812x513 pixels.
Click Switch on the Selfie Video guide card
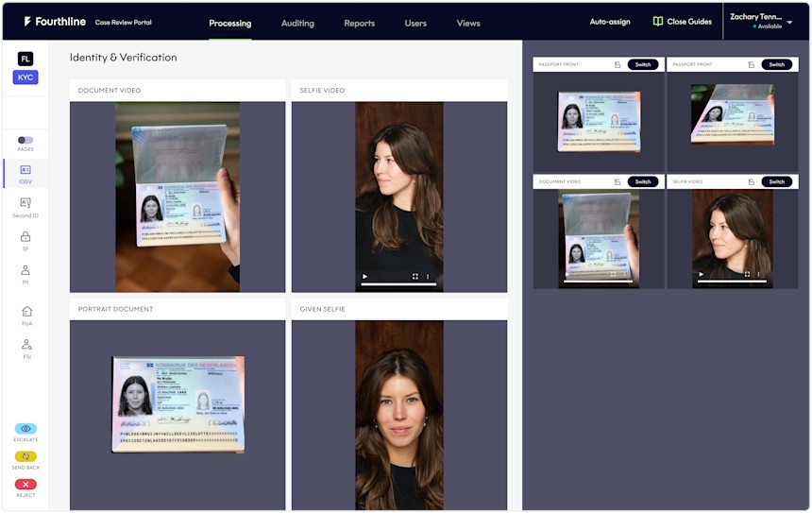coord(776,182)
